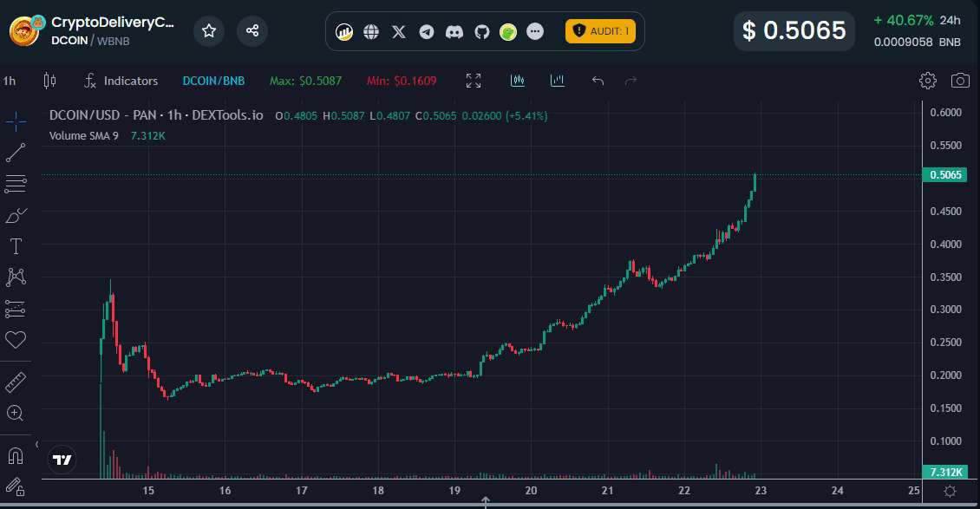Select the trend line drawing tool
This screenshot has height=509, width=980.
pyautogui.click(x=16, y=153)
